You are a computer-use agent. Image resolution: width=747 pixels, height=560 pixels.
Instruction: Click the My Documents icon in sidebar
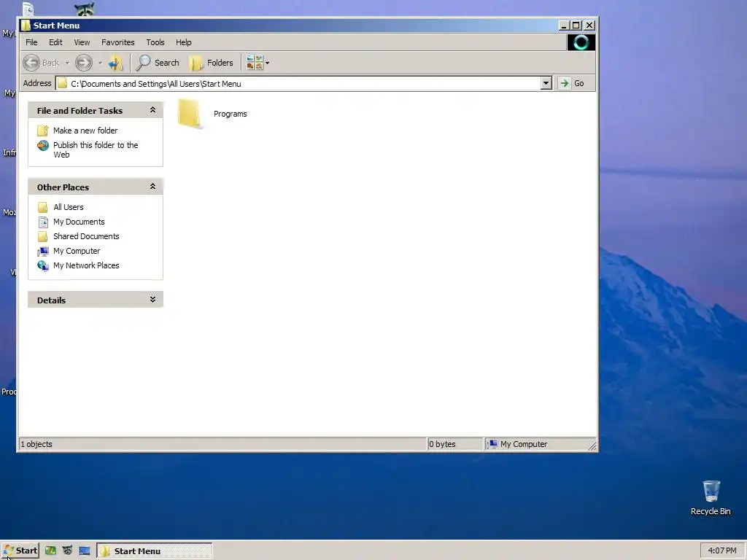point(43,222)
